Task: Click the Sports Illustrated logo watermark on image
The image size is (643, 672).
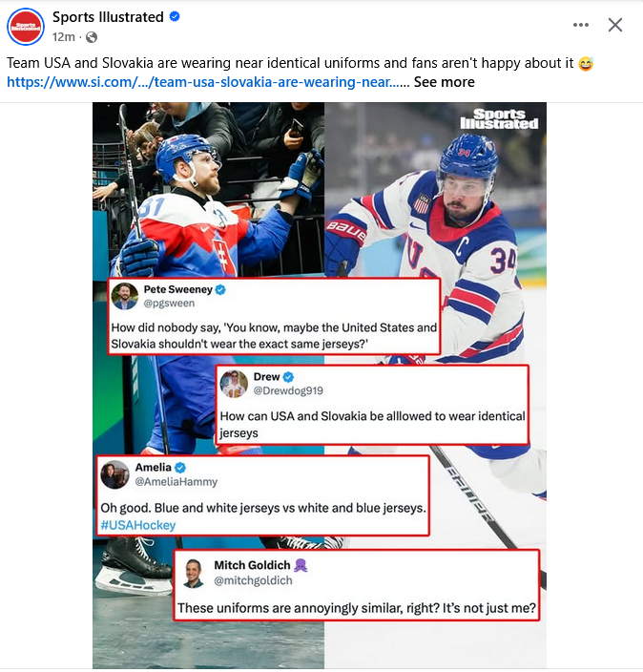Action: 499,119
